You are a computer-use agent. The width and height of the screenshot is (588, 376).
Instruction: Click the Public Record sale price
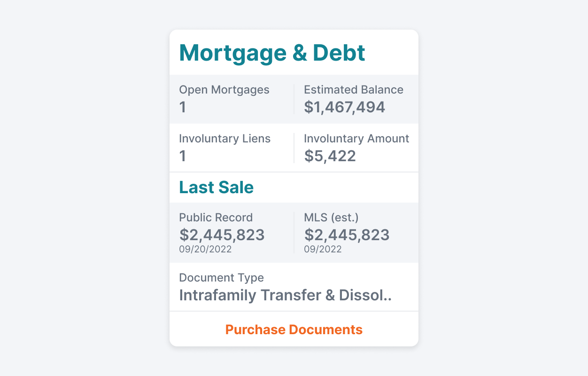click(222, 235)
